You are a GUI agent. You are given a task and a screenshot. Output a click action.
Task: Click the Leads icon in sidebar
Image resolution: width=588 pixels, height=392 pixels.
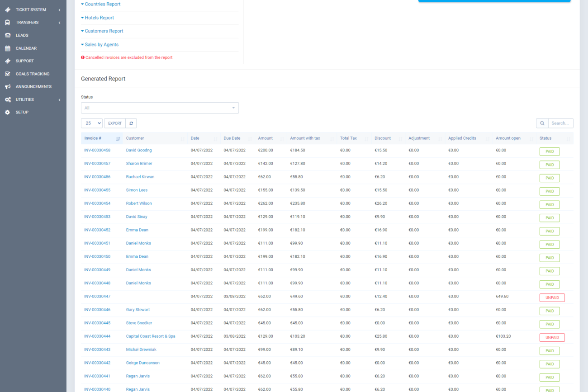(x=8, y=35)
